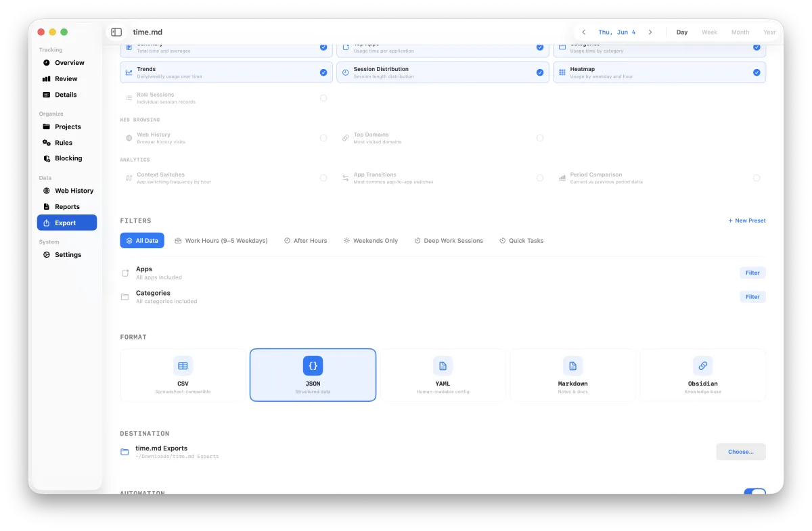Create a New Preset

pos(747,221)
